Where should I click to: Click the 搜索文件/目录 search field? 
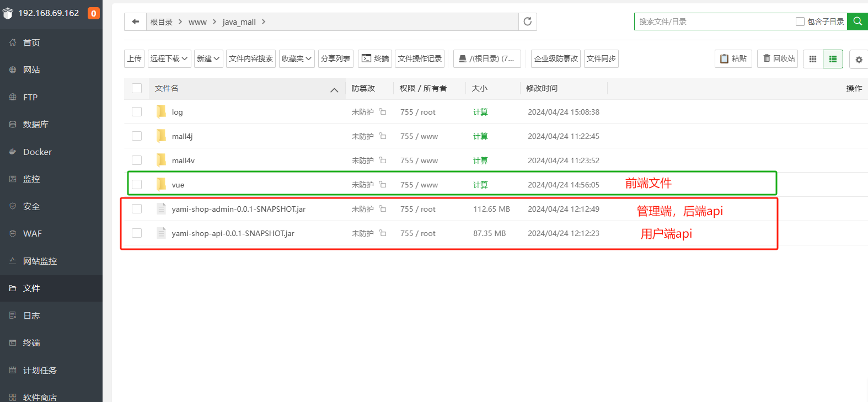[714, 22]
